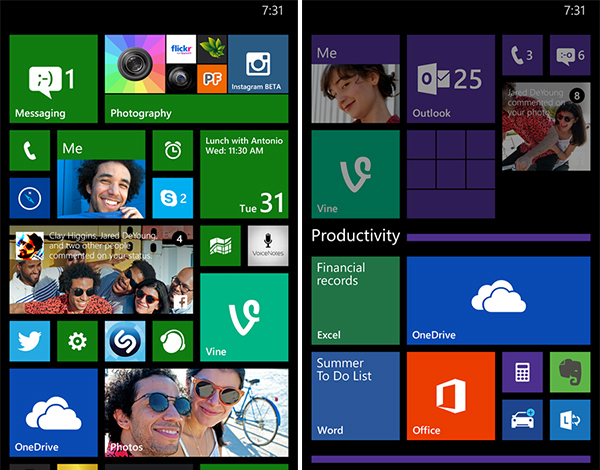Launch the Shazam tile

pyautogui.click(x=125, y=341)
